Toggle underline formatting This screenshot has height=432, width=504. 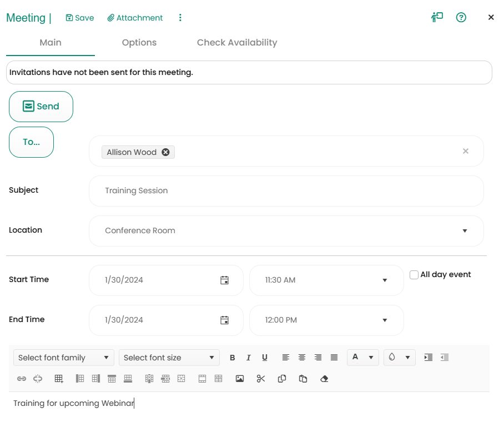point(265,358)
